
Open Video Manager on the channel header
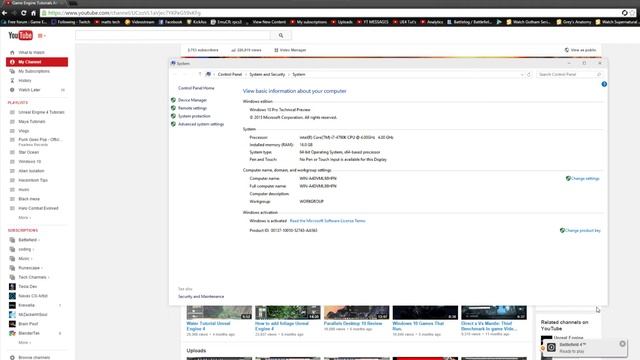(x=290, y=50)
